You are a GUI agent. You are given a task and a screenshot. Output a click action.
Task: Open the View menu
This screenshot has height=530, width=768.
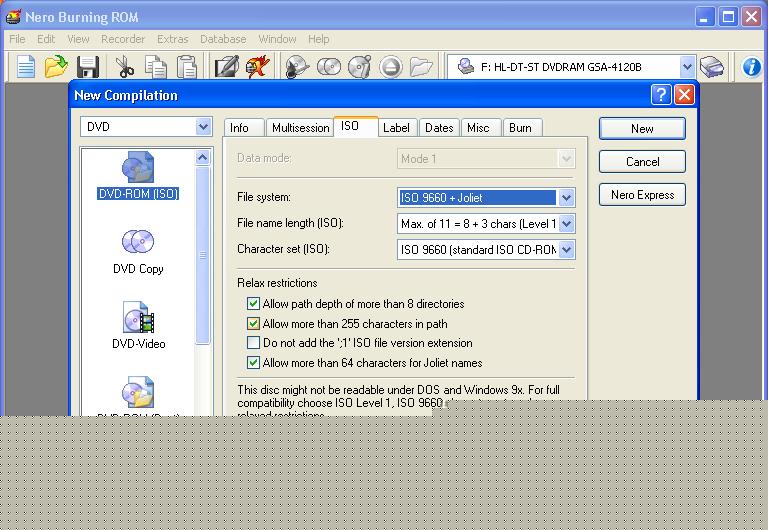click(78, 39)
